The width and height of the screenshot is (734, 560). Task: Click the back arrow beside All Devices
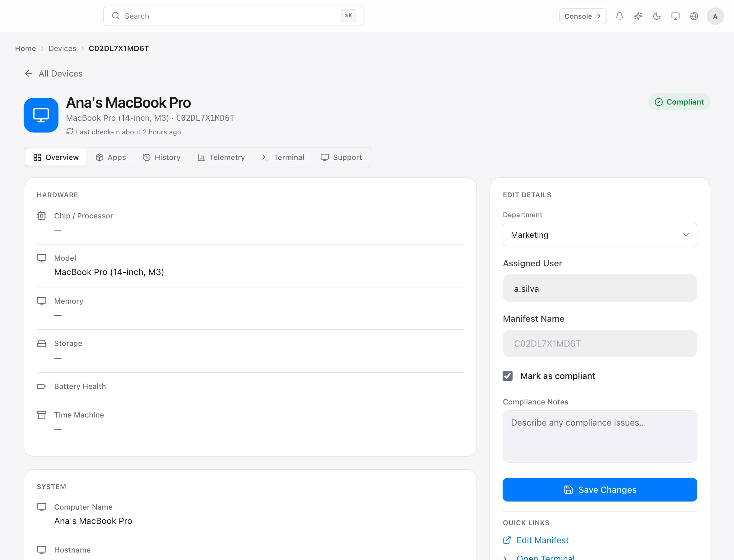(x=29, y=73)
